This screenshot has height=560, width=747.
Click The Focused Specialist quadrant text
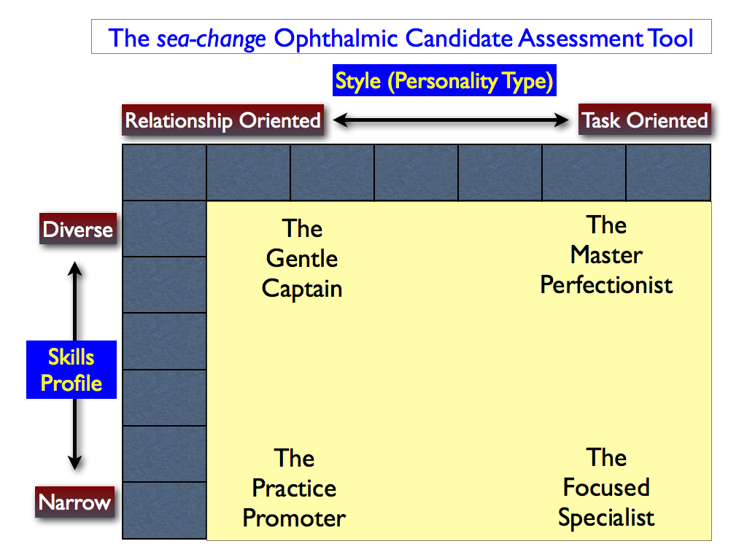[x=606, y=488]
